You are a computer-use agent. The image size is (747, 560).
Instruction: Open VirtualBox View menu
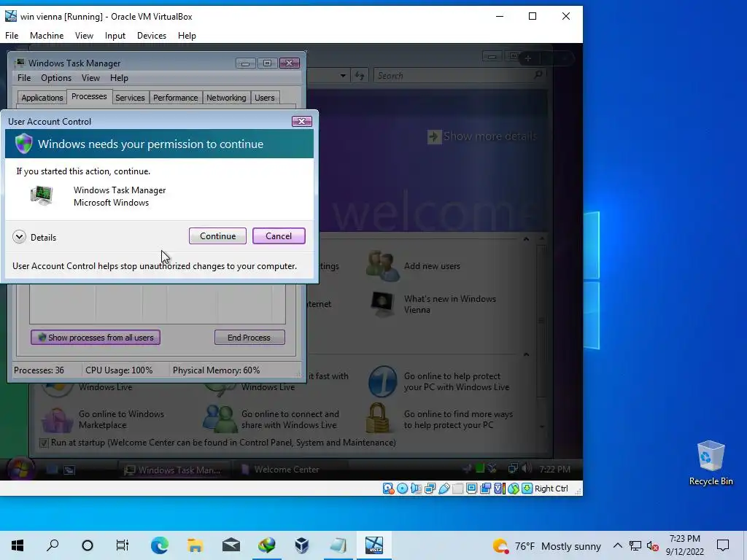coord(84,36)
